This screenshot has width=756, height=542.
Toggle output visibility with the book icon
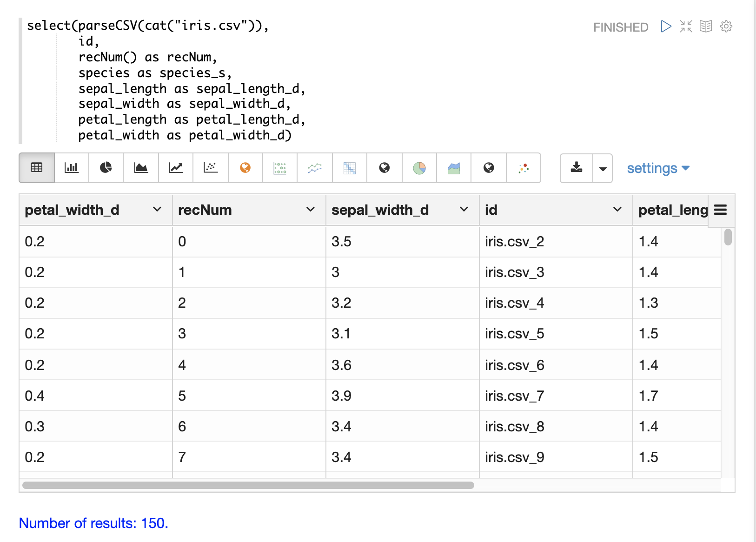[x=706, y=26]
